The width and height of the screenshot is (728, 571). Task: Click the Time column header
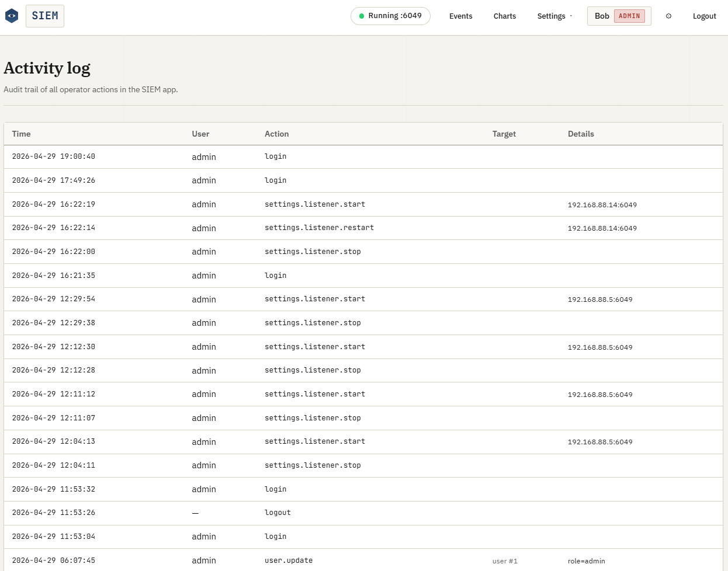22,134
